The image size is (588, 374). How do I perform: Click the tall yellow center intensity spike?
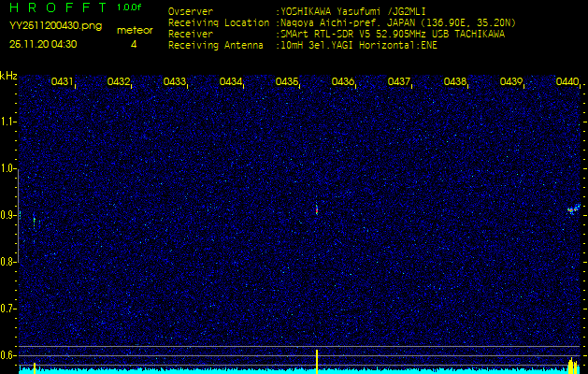click(317, 360)
